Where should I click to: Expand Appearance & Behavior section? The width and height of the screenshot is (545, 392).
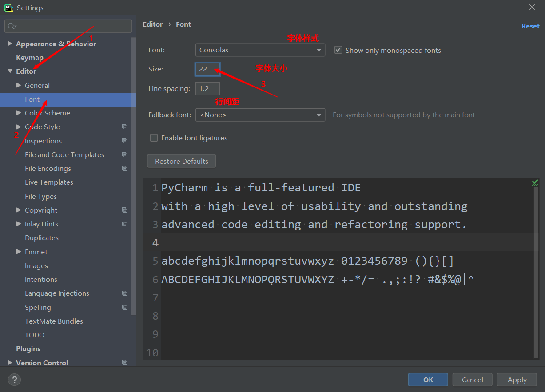(x=10, y=44)
